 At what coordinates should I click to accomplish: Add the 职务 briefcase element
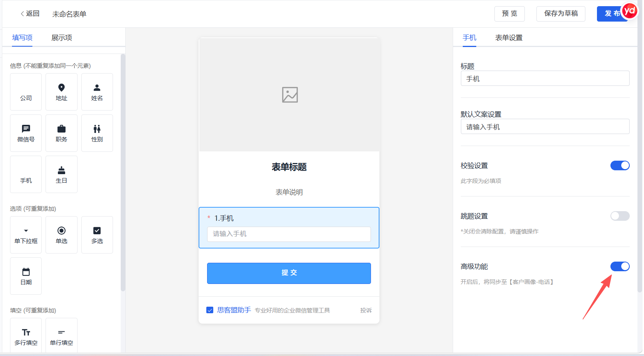tap(61, 133)
